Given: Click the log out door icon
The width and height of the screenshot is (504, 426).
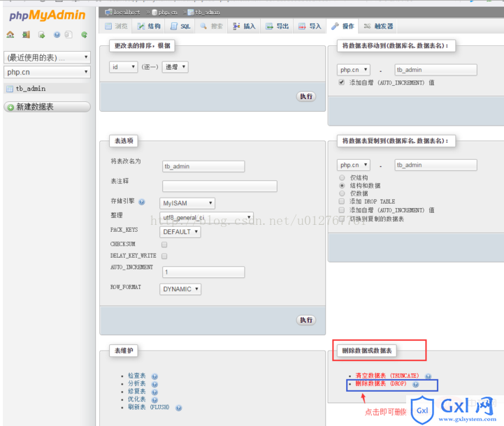Looking at the screenshot, I should click(x=26, y=35).
